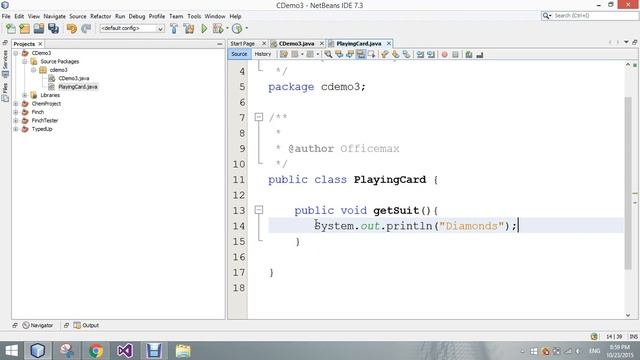Viewport: 640px width, 360px height.
Task: Expand the ChemProject node
Action: click(x=16, y=104)
